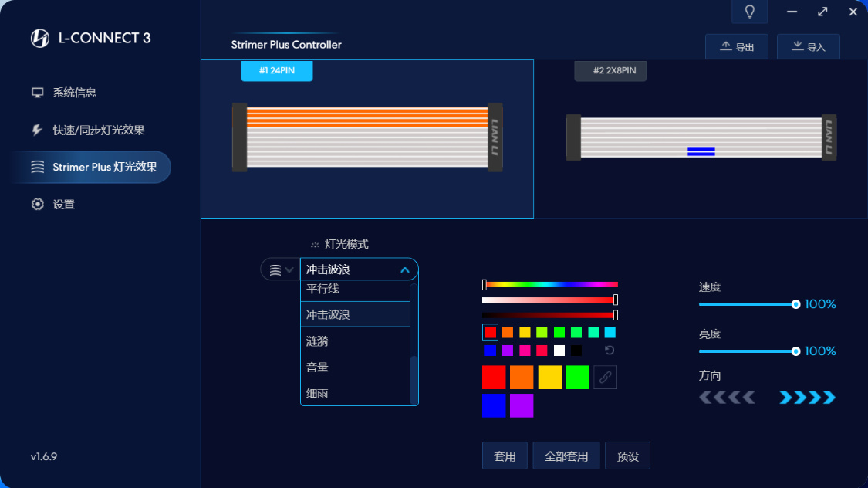Set direction to right arrows
This screenshot has width=868, height=488.
808,397
